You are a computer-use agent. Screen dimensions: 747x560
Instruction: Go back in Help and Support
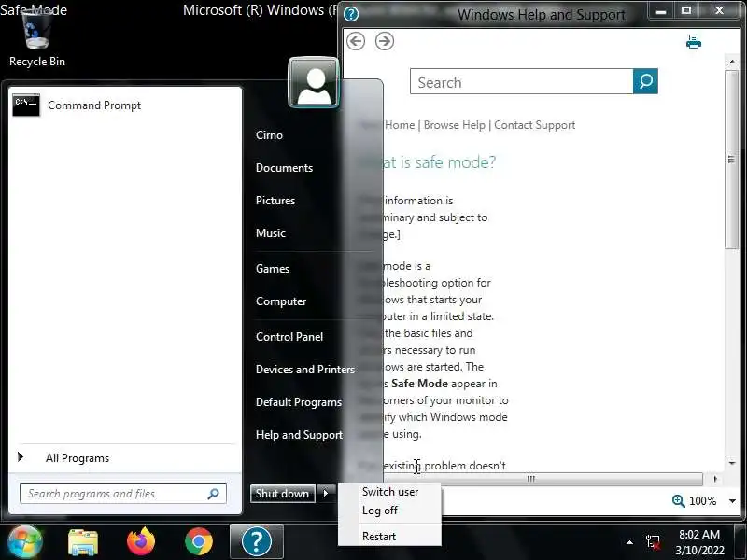click(356, 41)
